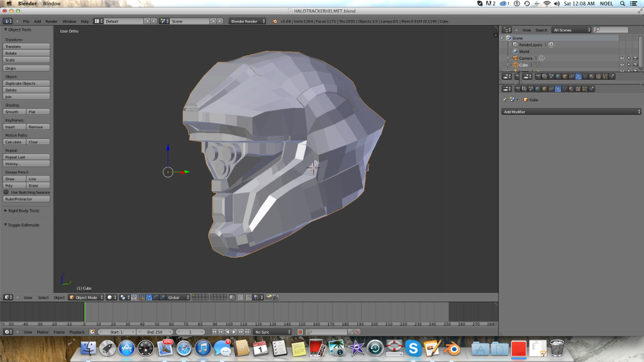The image size is (644, 362).
Task: Click the Cube mesh data icon in the outliner
Action: (537, 65)
